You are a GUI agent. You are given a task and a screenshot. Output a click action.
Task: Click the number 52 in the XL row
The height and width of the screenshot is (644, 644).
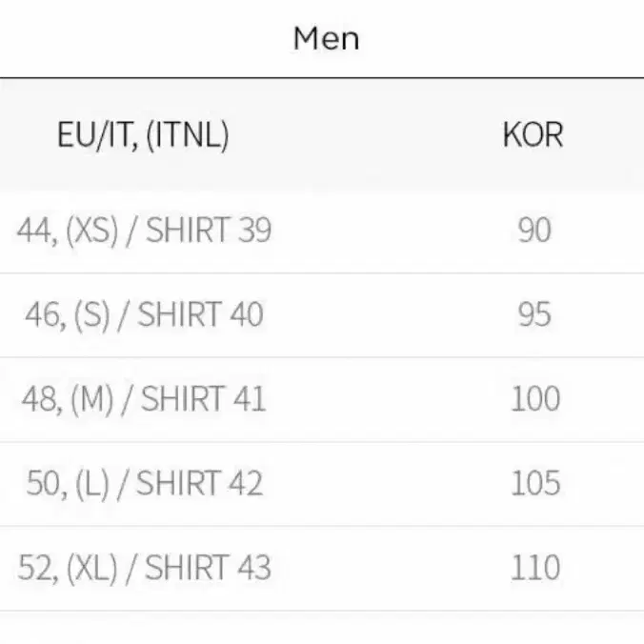pos(36,568)
